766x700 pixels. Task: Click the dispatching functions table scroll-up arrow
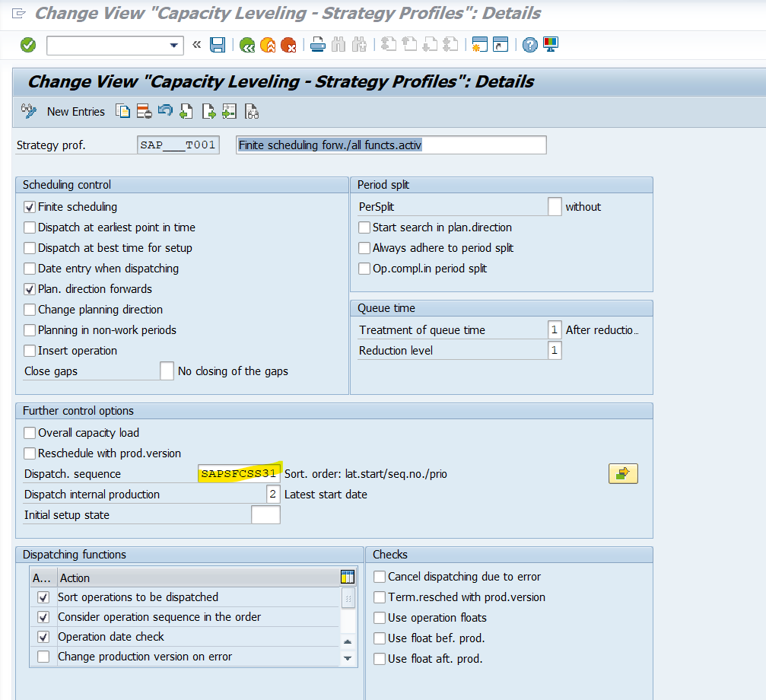[x=348, y=642]
